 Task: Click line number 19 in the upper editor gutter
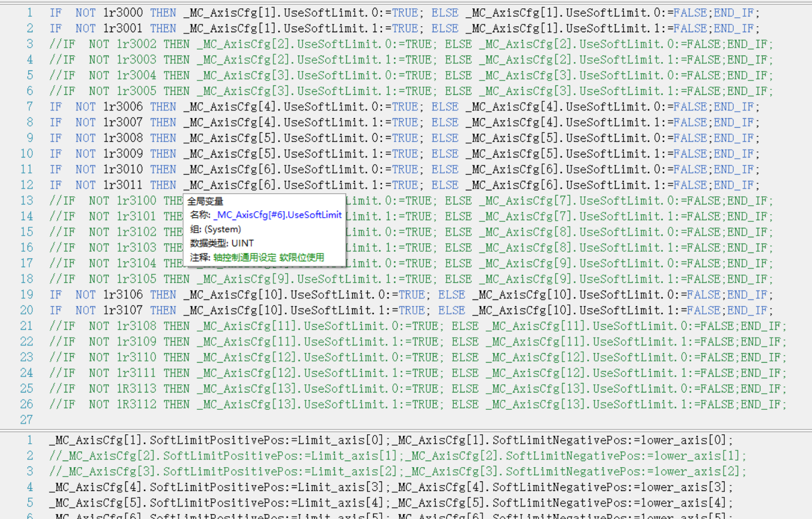(26, 295)
